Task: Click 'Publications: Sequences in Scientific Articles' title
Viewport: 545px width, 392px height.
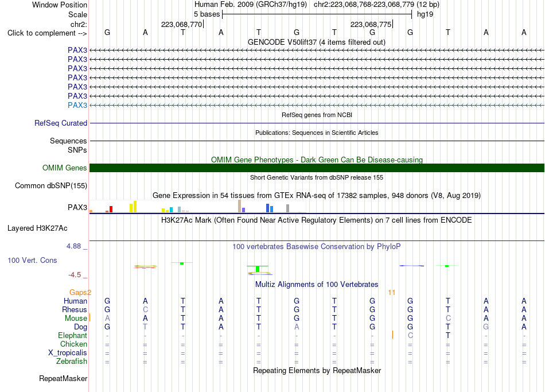Action: click(317, 133)
